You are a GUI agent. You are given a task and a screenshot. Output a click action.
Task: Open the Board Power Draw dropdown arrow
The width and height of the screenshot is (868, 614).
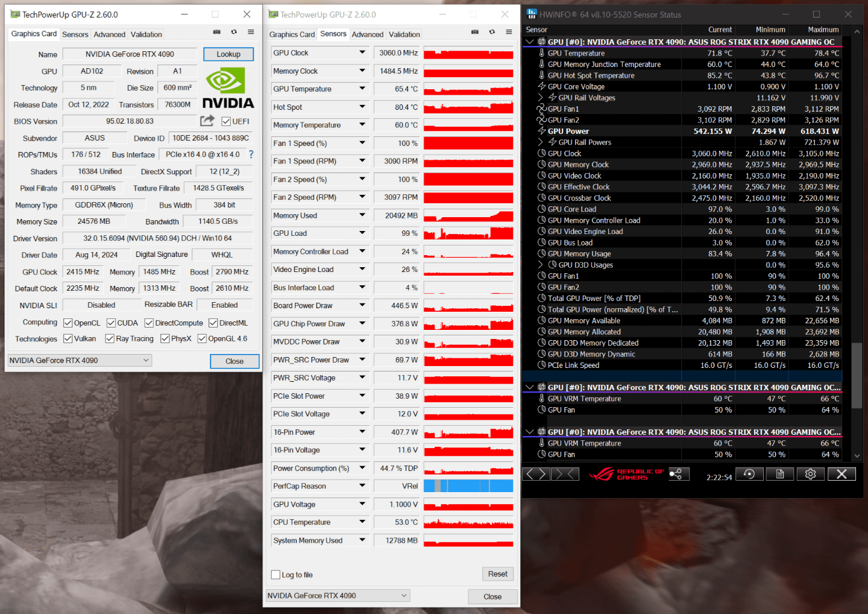click(x=362, y=305)
